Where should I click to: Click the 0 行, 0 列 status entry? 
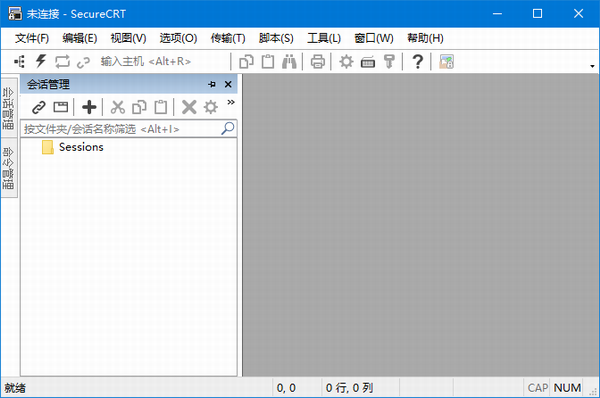tap(349, 388)
